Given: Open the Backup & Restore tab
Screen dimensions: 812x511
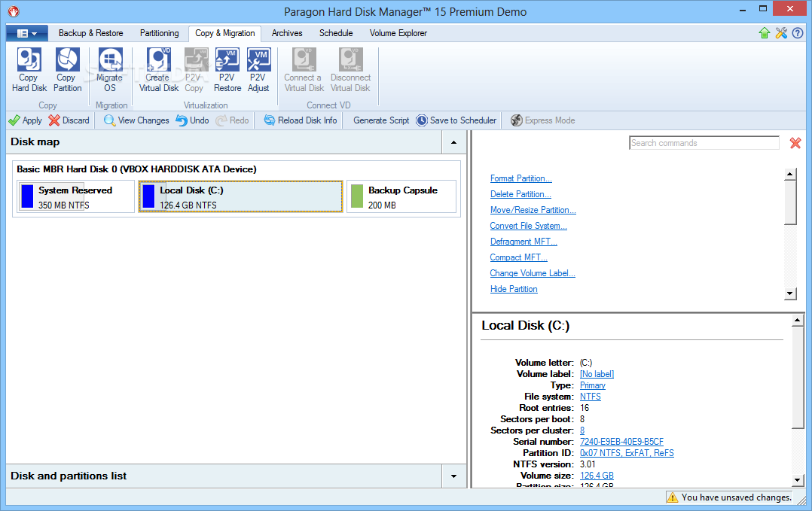Looking at the screenshot, I should point(90,33).
